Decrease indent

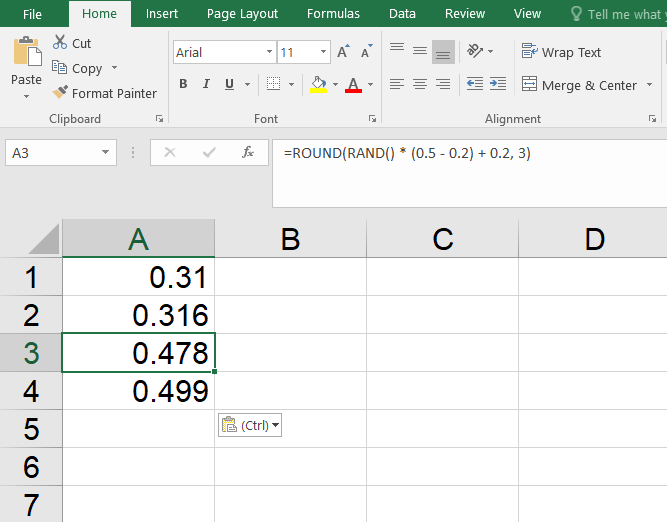(475, 84)
